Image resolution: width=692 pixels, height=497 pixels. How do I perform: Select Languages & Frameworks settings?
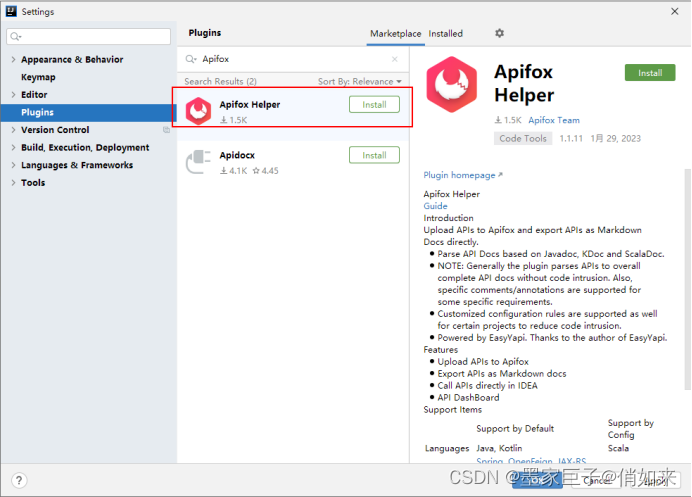[x=77, y=165]
